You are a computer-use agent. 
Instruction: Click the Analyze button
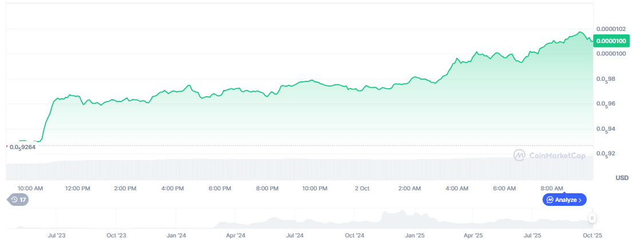(x=564, y=200)
